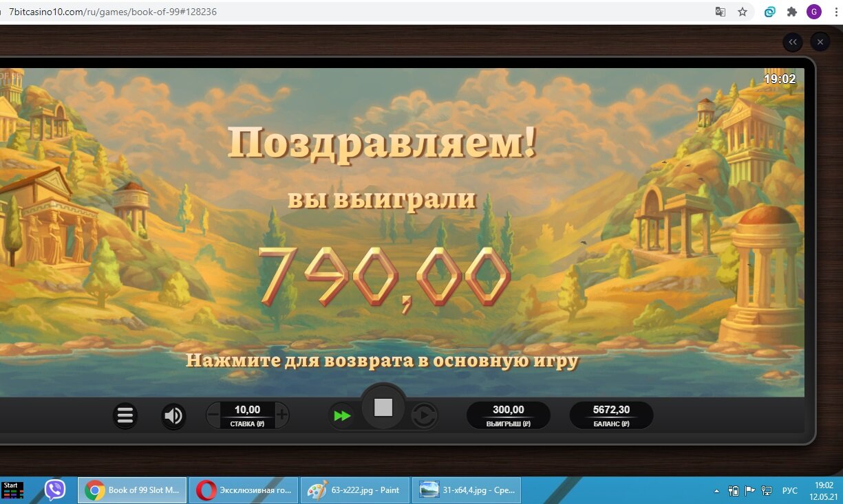Decrease the bet with minus button

213,415
